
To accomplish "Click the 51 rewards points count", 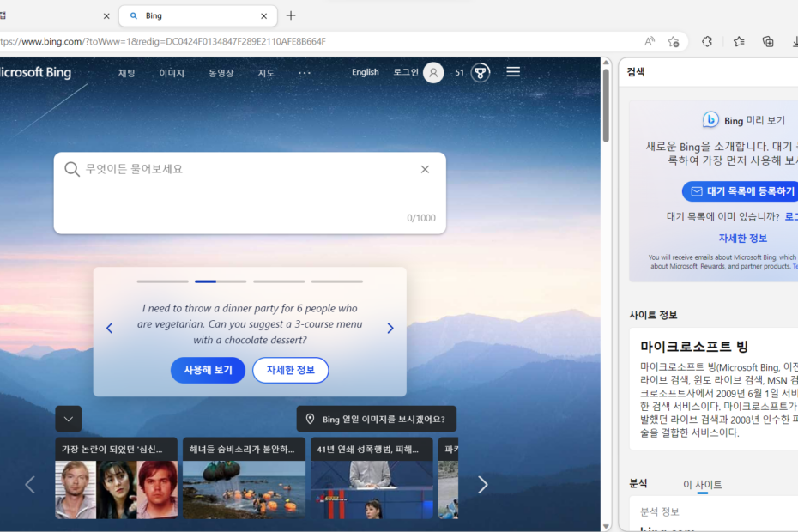I will click(460, 73).
